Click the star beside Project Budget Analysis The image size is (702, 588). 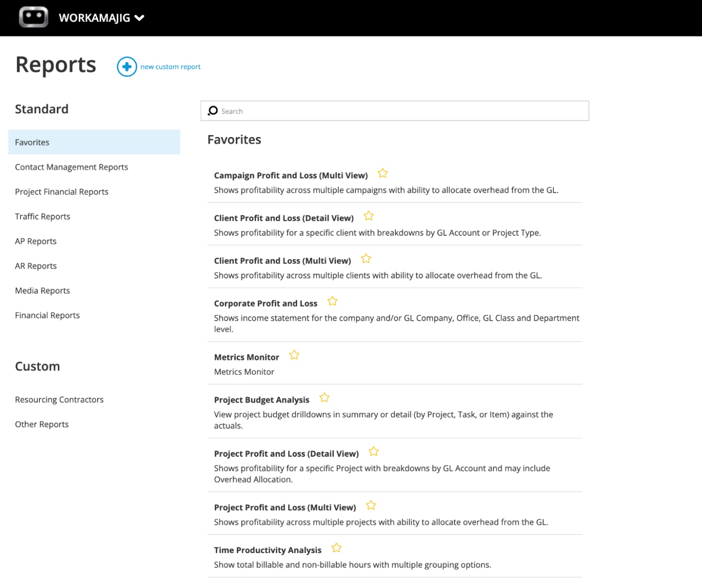(324, 397)
